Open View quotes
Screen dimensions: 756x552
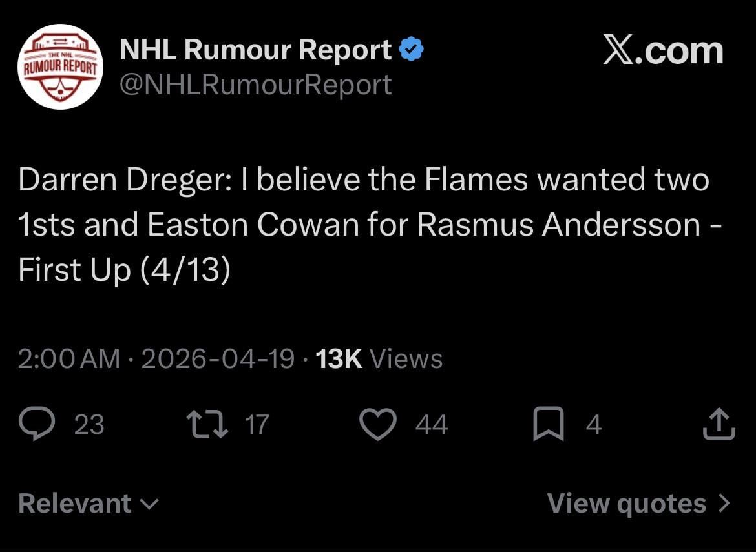click(x=627, y=504)
